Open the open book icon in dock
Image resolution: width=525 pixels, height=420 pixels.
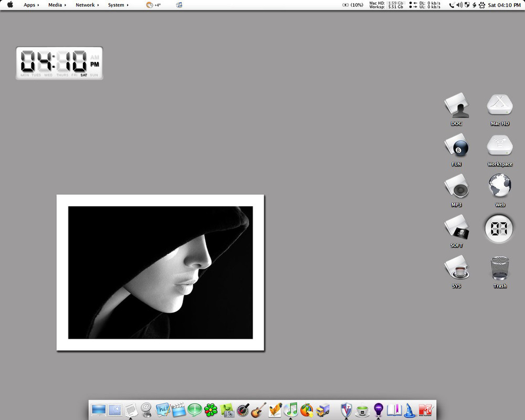tap(394, 410)
